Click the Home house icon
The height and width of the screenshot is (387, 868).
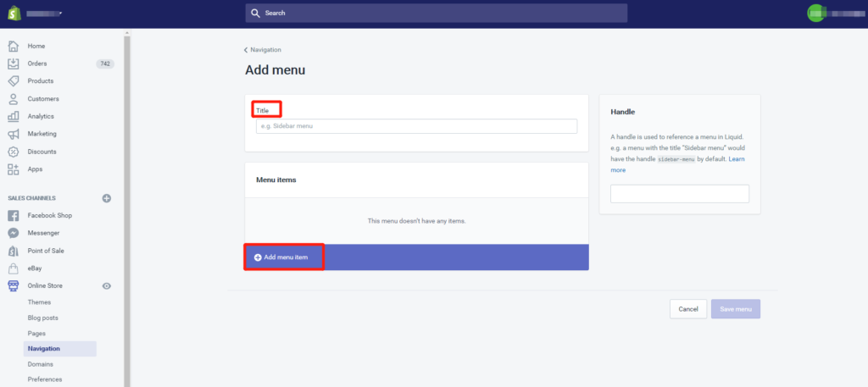[14, 46]
